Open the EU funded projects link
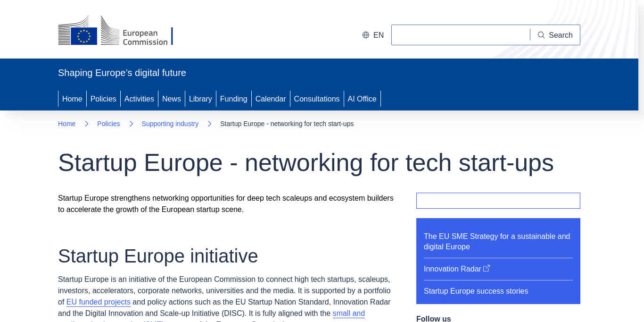Image resolution: width=644 pixels, height=322 pixels. click(x=99, y=302)
